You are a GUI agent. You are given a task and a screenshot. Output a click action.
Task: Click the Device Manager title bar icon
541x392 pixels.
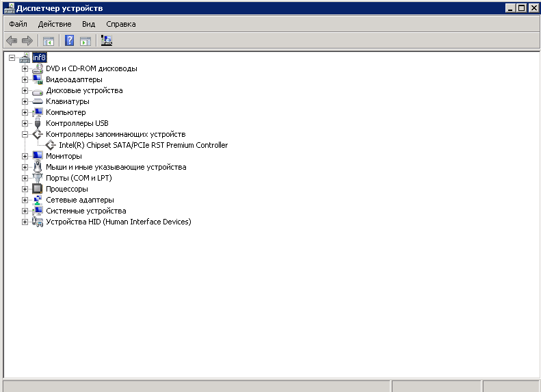pyautogui.click(x=9, y=8)
